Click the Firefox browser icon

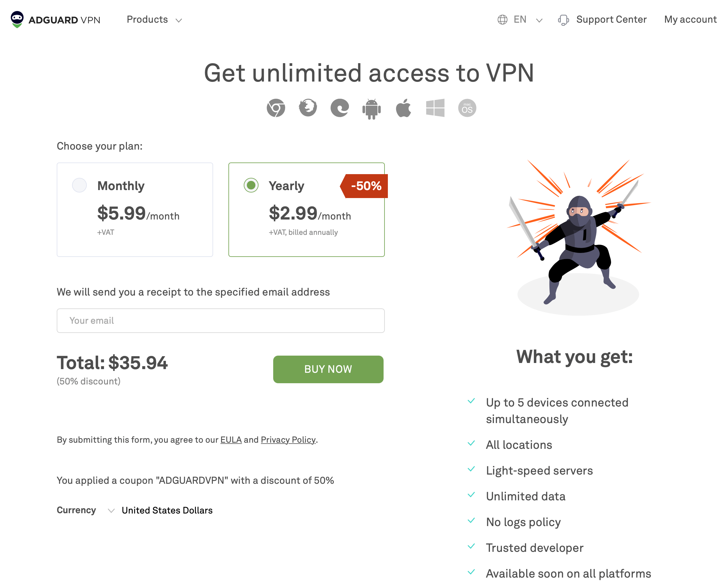point(308,108)
